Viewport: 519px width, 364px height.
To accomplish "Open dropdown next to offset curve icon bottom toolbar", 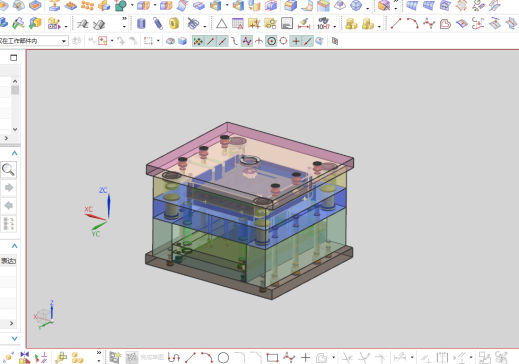I will click(333, 358).
